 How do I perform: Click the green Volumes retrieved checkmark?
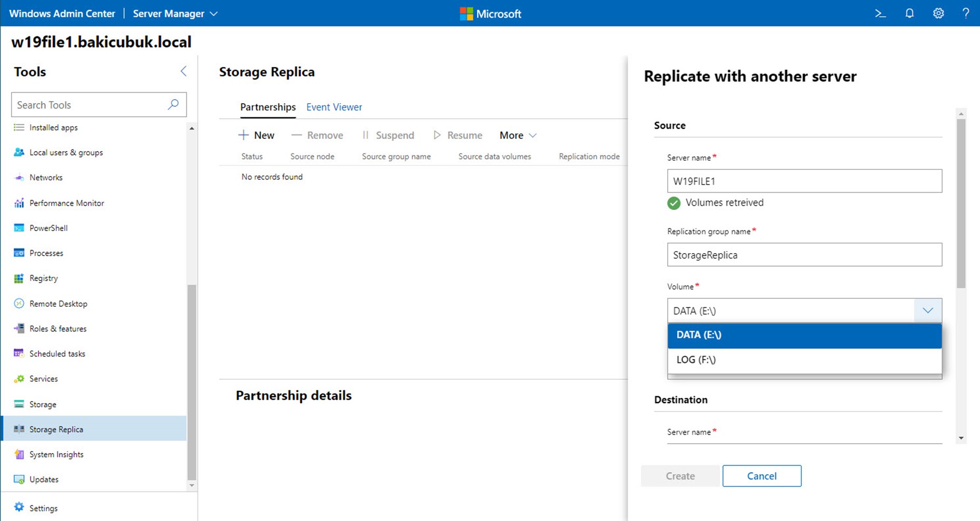click(674, 203)
